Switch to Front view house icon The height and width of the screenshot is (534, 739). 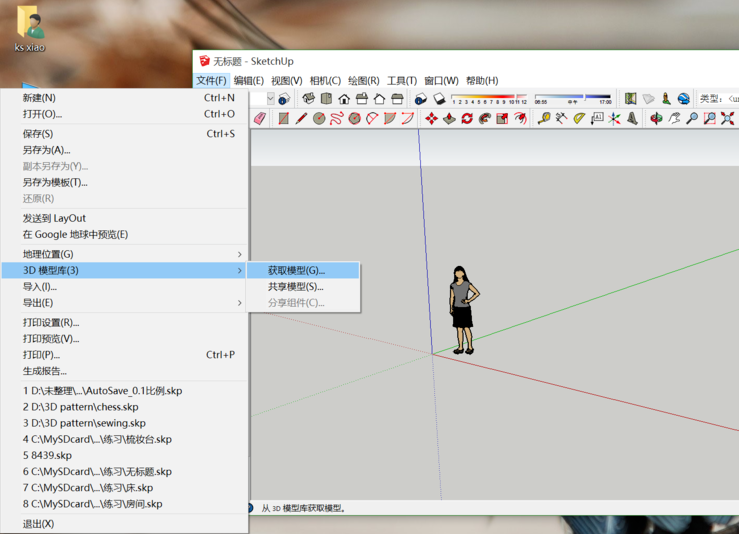[x=344, y=99]
